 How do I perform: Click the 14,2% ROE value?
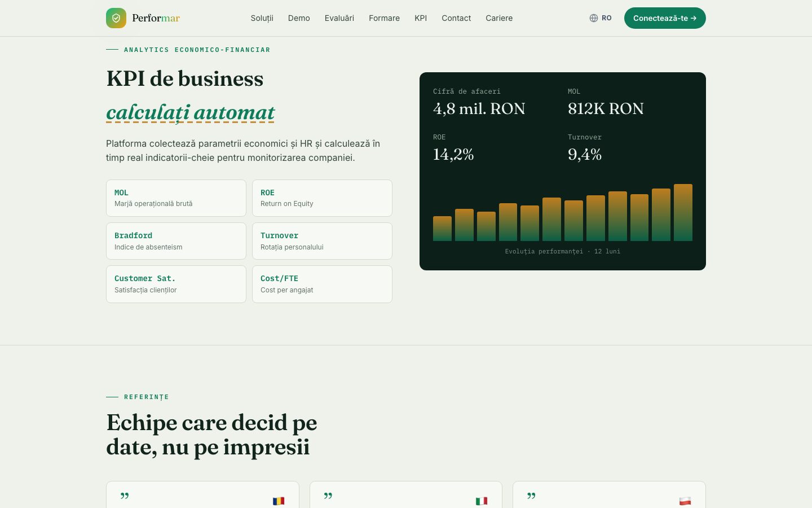453,154
